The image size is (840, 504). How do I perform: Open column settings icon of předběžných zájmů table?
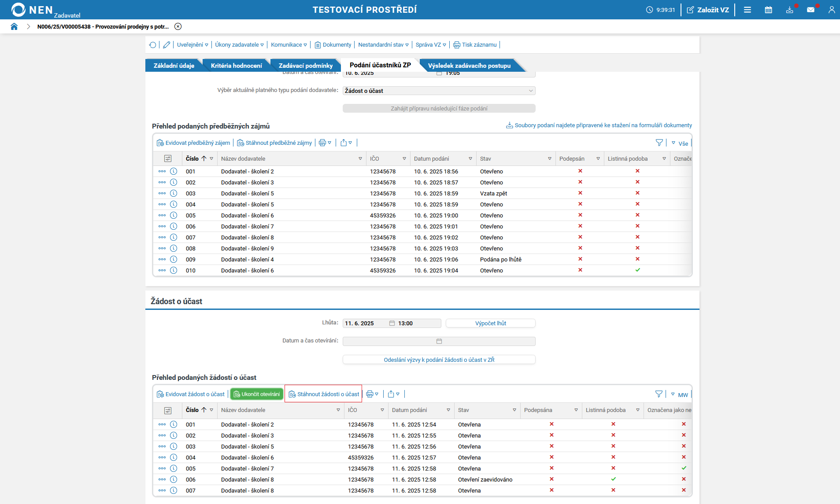(x=168, y=159)
